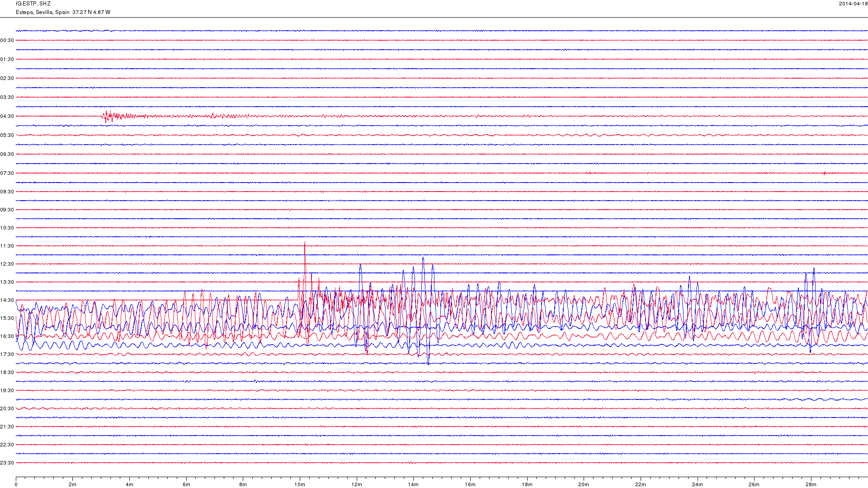868x488 pixels.
Task: Click the 26m axis tick label
Action: tap(754, 484)
